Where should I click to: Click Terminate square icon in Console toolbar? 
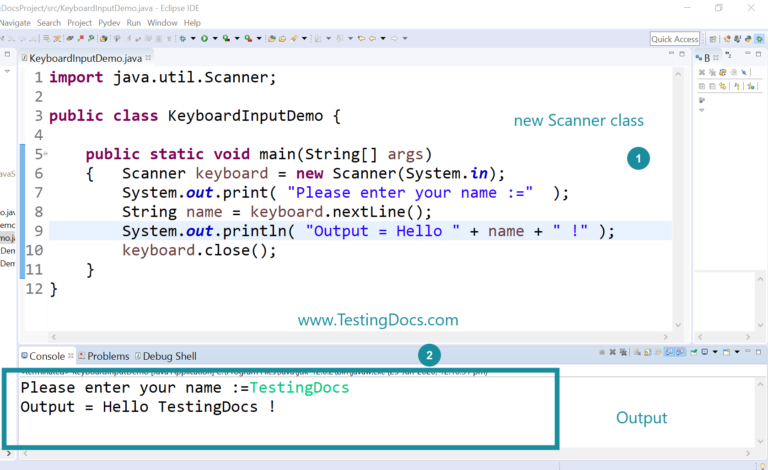point(604,353)
